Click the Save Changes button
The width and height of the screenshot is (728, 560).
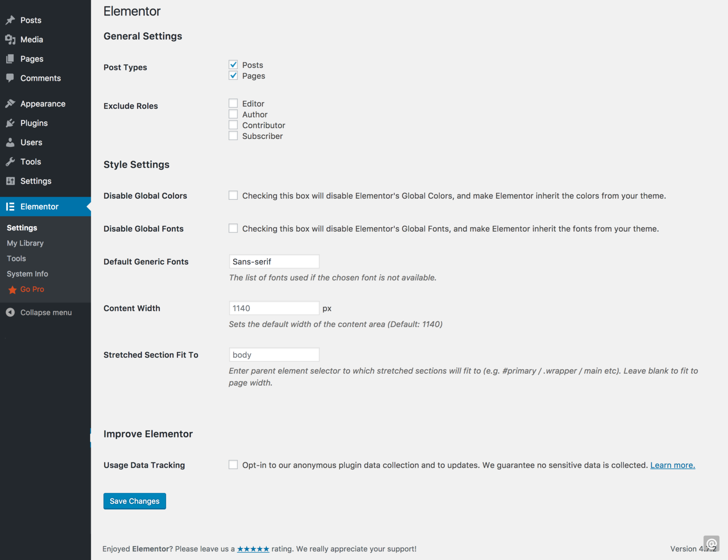pyautogui.click(x=134, y=501)
